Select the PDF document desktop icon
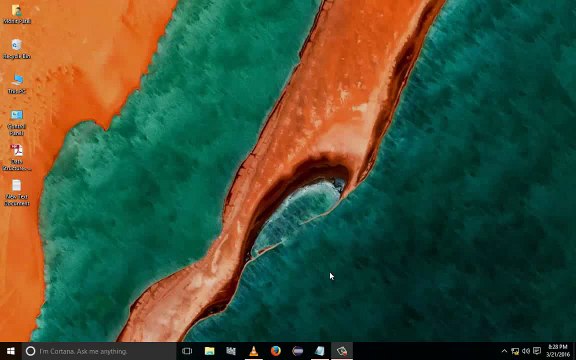 tap(17, 158)
